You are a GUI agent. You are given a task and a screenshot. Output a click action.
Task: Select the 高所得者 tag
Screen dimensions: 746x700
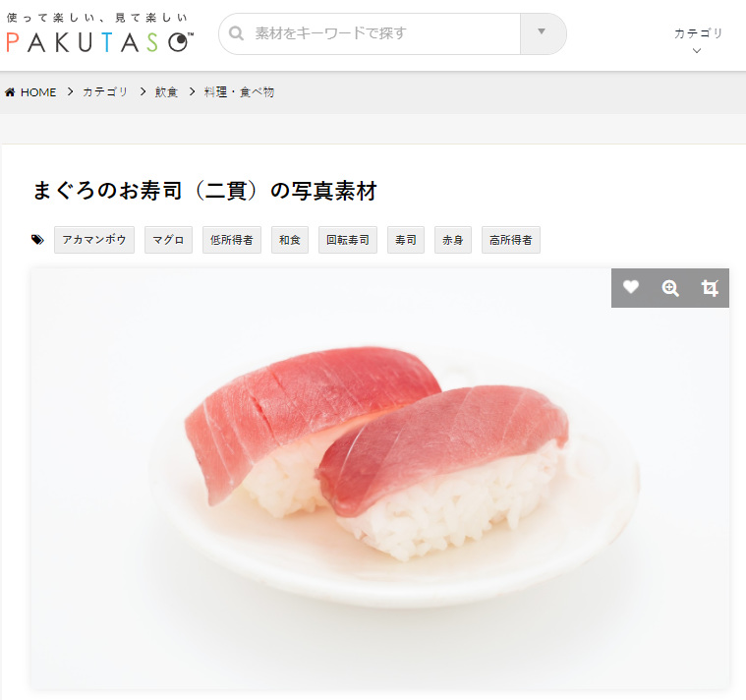[x=511, y=240]
